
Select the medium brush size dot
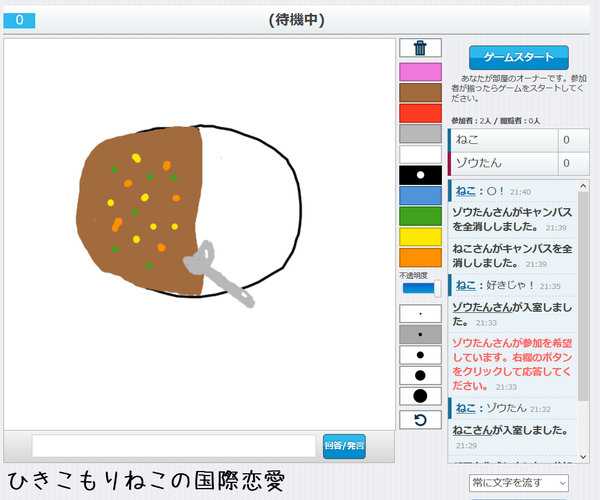coord(420,355)
